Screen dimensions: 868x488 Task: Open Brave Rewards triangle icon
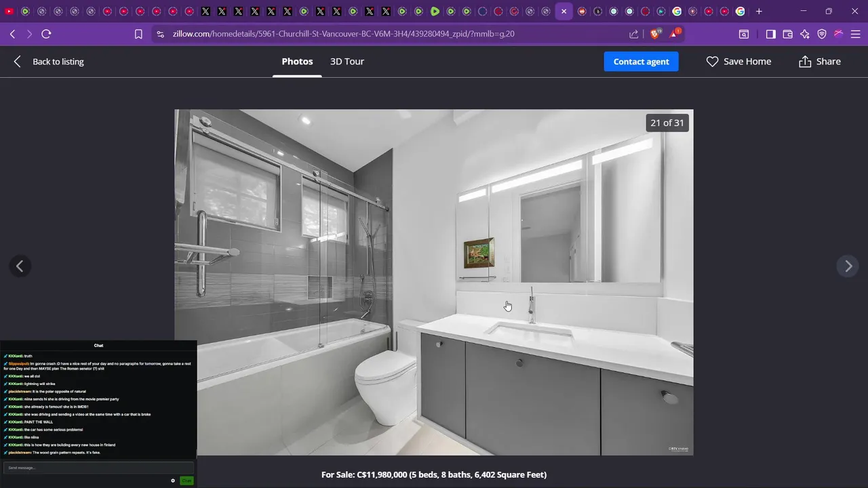675,33
